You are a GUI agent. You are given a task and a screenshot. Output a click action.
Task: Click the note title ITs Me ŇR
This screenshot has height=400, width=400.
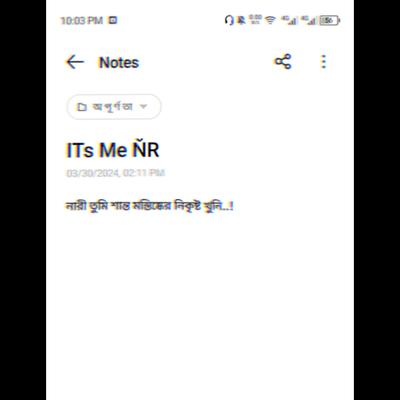[113, 150]
